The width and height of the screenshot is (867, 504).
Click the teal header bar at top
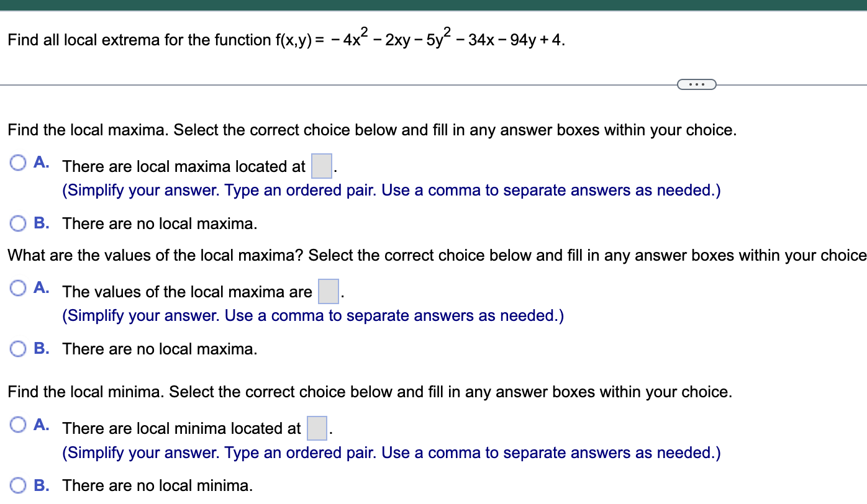point(433,5)
